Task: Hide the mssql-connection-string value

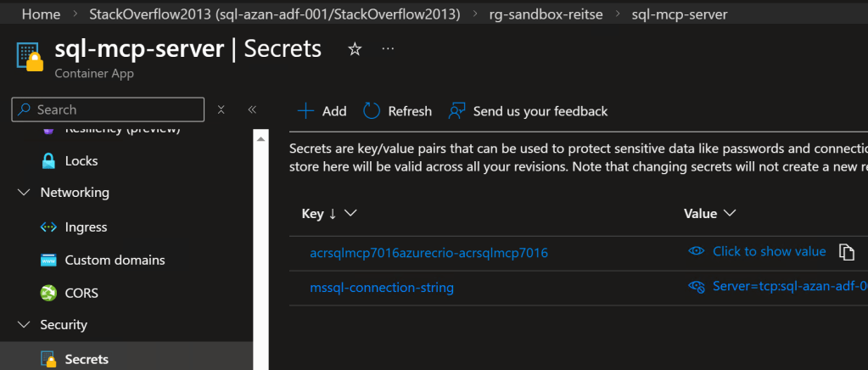Action: (x=697, y=288)
